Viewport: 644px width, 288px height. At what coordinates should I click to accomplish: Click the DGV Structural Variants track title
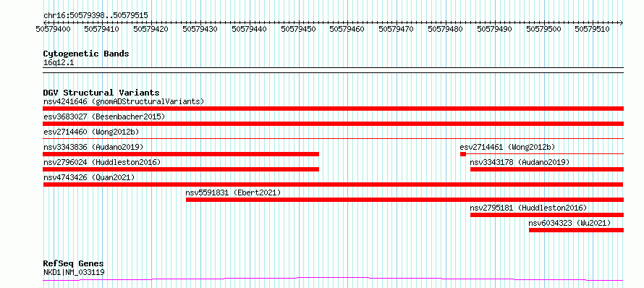(x=101, y=93)
